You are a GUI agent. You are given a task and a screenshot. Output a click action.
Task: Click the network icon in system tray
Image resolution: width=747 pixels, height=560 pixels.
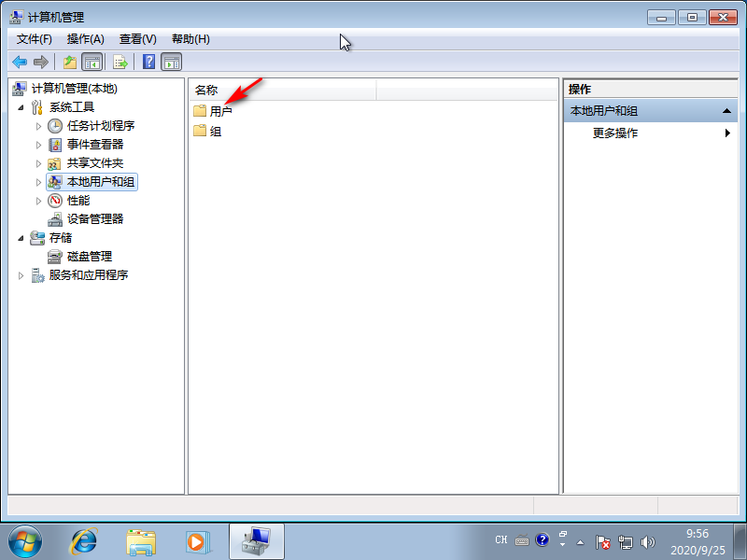click(626, 541)
